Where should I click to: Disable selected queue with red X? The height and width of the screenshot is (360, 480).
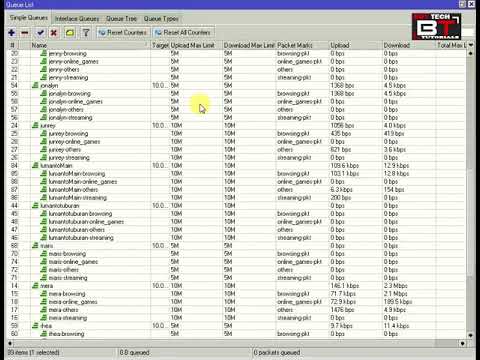point(53,33)
